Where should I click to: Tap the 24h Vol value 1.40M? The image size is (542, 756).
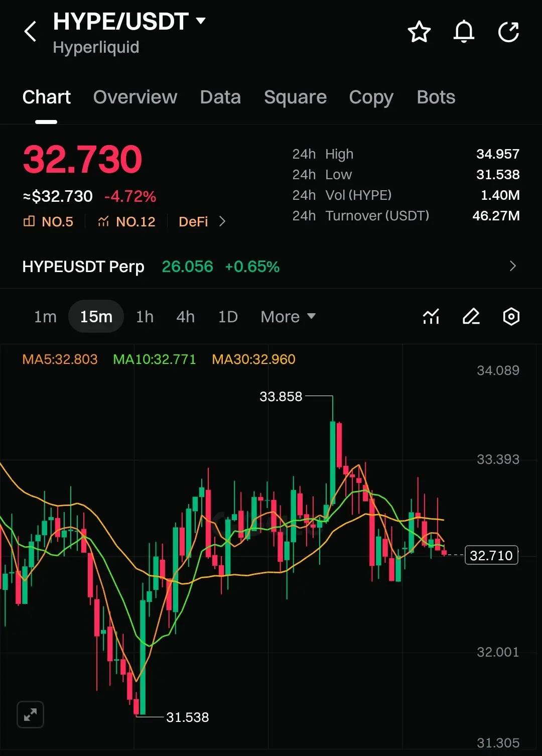point(500,195)
